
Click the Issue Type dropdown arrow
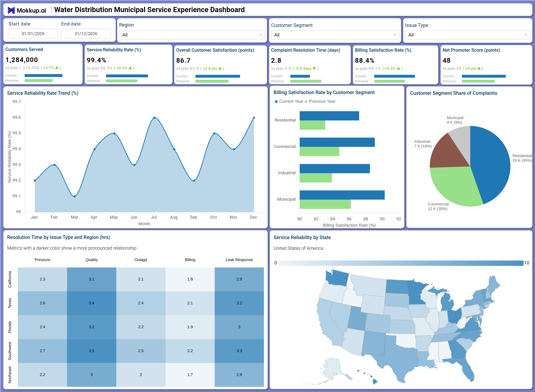[x=526, y=35]
